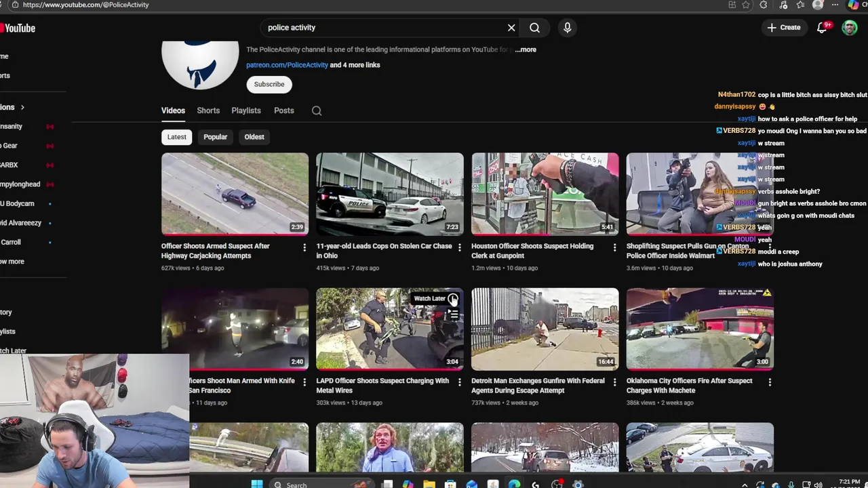This screenshot has width=868, height=488.
Task: Open patreon.com/PoliceActivity link
Action: [287, 65]
